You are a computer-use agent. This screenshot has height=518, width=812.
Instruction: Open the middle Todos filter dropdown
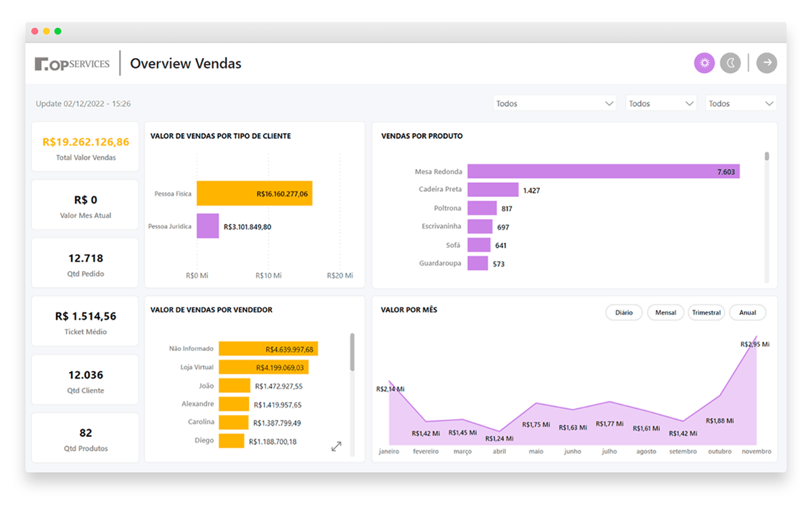point(661,103)
